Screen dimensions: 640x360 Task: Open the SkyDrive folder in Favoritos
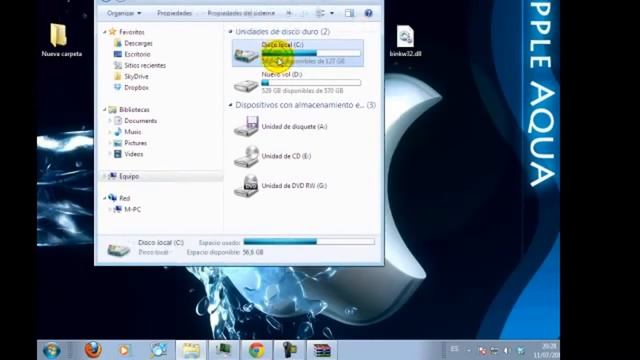click(136, 76)
